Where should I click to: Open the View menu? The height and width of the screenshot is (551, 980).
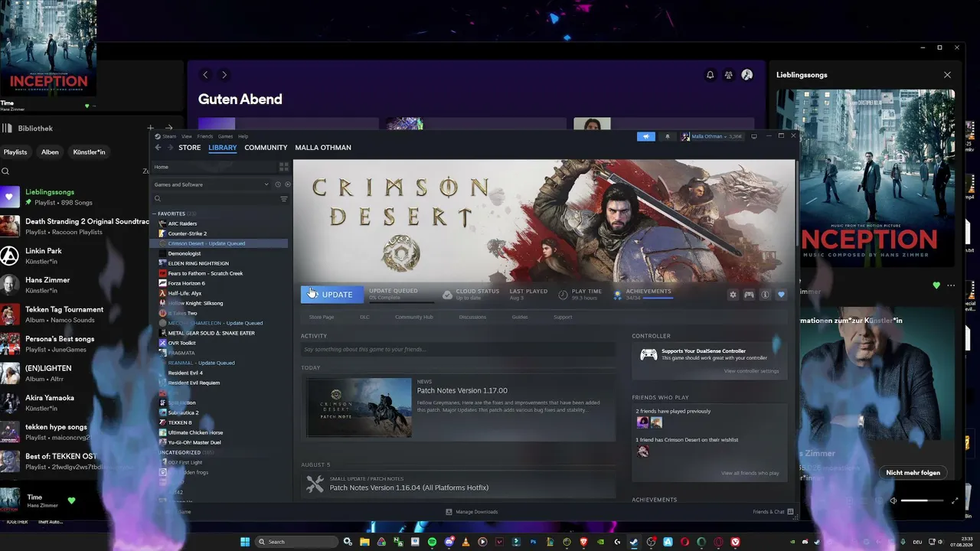point(187,136)
